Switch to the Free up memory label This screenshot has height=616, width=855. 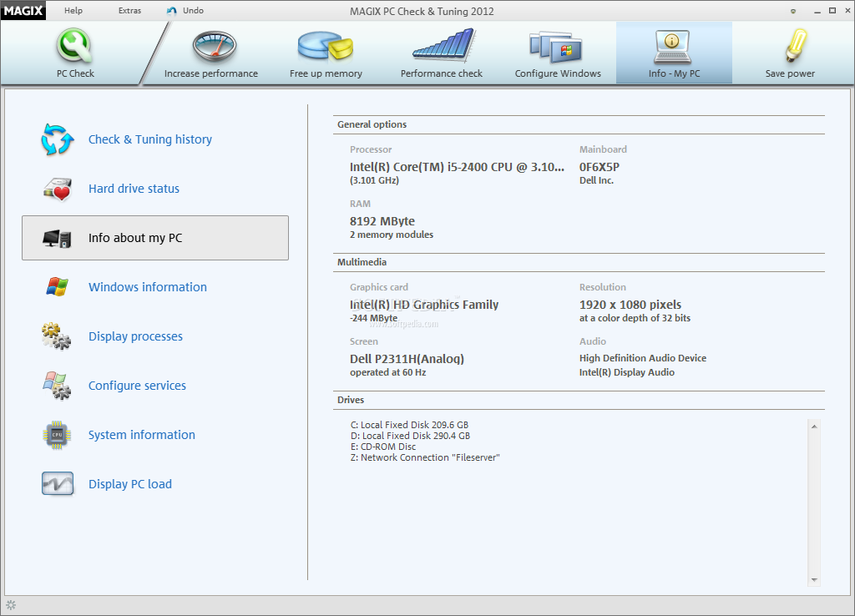point(326,73)
